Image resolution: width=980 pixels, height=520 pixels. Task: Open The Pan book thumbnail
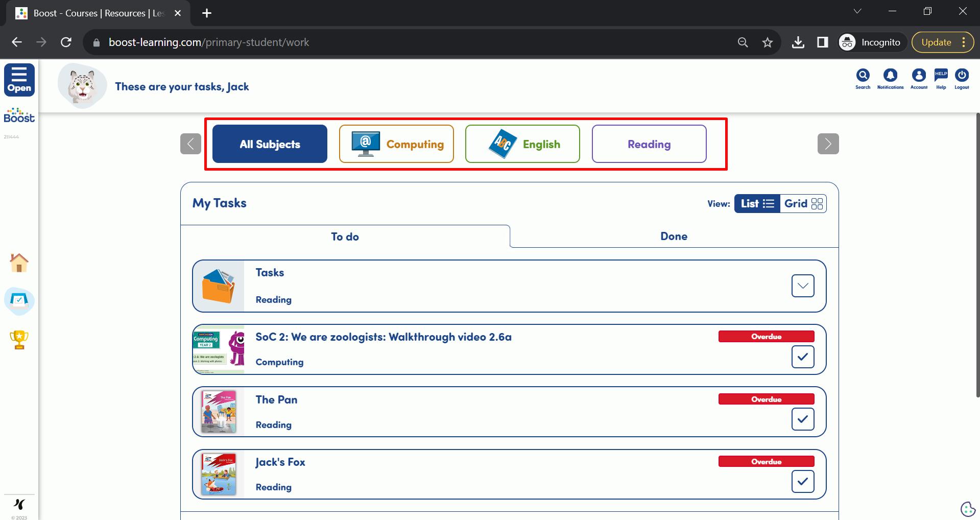[x=219, y=412]
